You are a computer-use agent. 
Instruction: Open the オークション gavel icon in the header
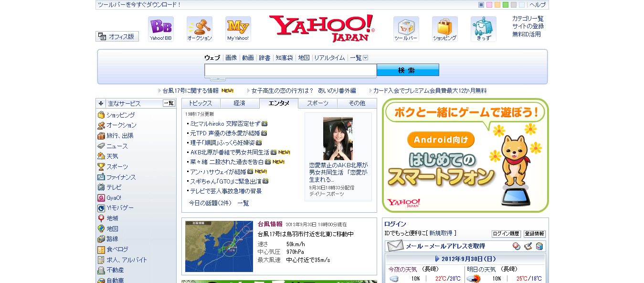[x=200, y=29]
